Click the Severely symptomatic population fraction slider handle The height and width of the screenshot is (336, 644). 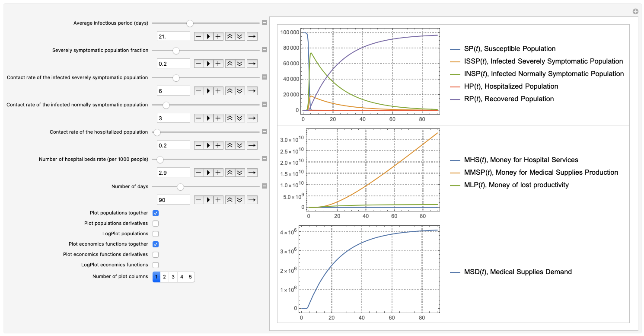point(176,51)
